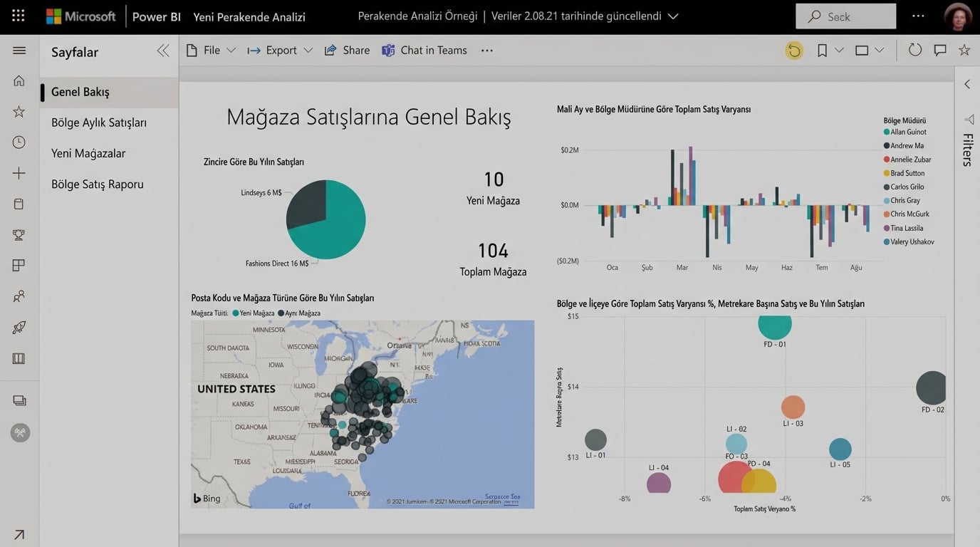980x547 pixels.
Task: Open the Veriler güncellendi dropdown in the header
Action: (672, 15)
